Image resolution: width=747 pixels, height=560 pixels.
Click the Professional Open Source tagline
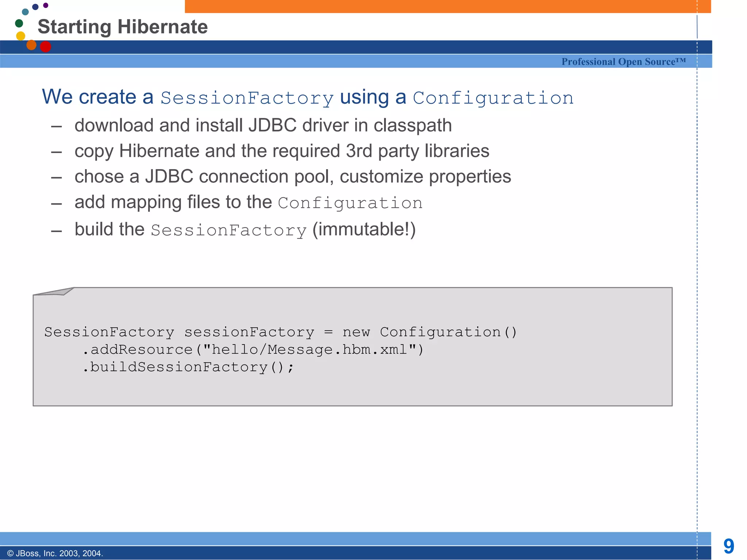tap(623, 62)
